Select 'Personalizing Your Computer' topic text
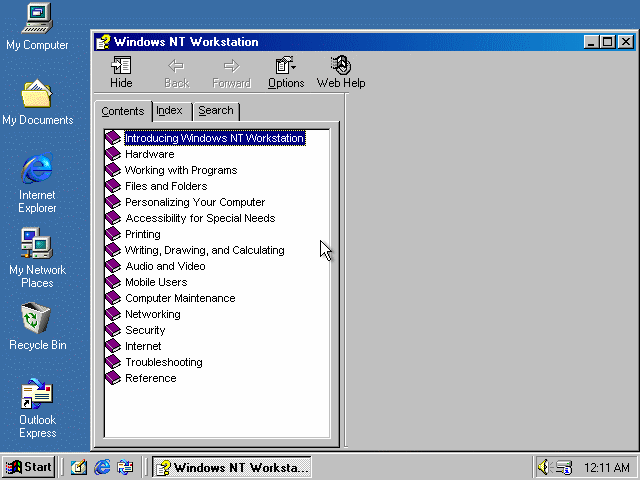 [195, 202]
